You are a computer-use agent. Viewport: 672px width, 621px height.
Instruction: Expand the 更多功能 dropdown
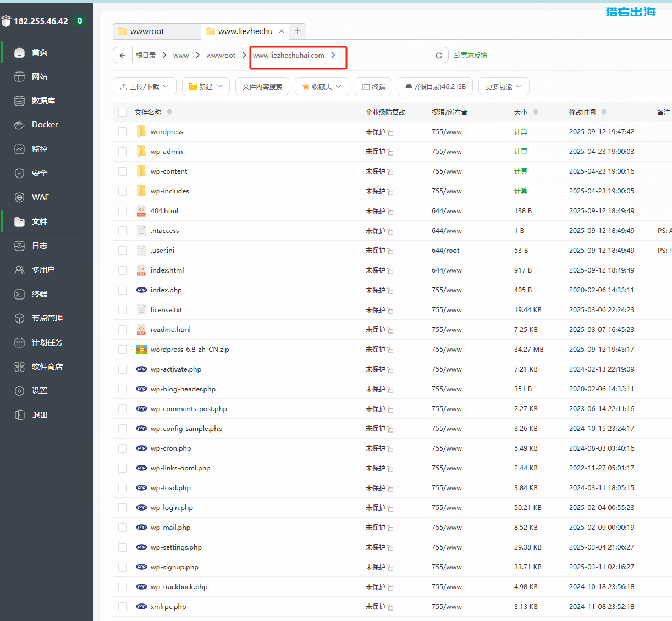point(504,87)
